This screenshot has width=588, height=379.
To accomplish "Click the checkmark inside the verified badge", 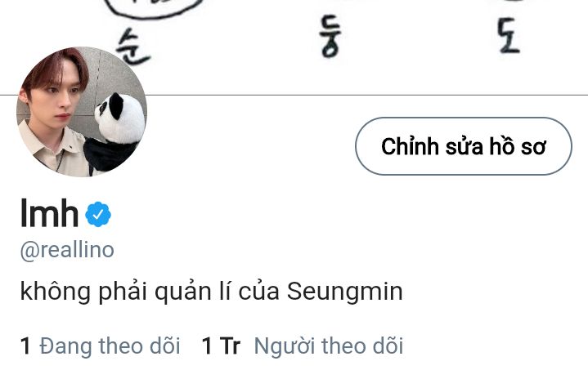I will 98,214.
